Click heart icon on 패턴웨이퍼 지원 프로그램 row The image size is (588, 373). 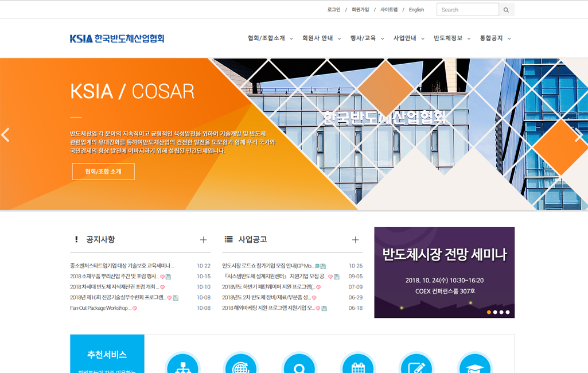tap(318, 287)
